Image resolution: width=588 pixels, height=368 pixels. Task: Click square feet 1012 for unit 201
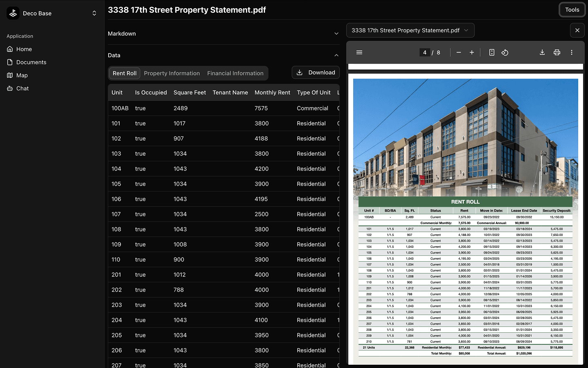tap(180, 275)
